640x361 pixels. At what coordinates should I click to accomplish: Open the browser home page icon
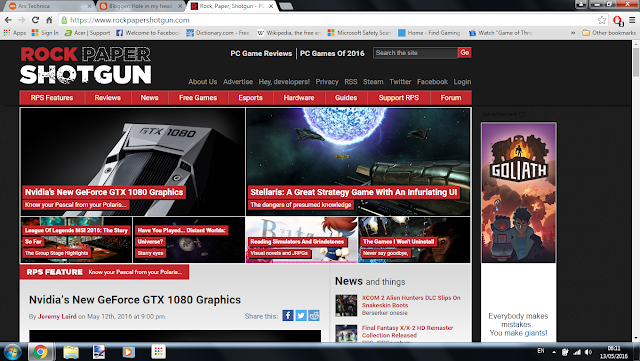coord(49,20)
